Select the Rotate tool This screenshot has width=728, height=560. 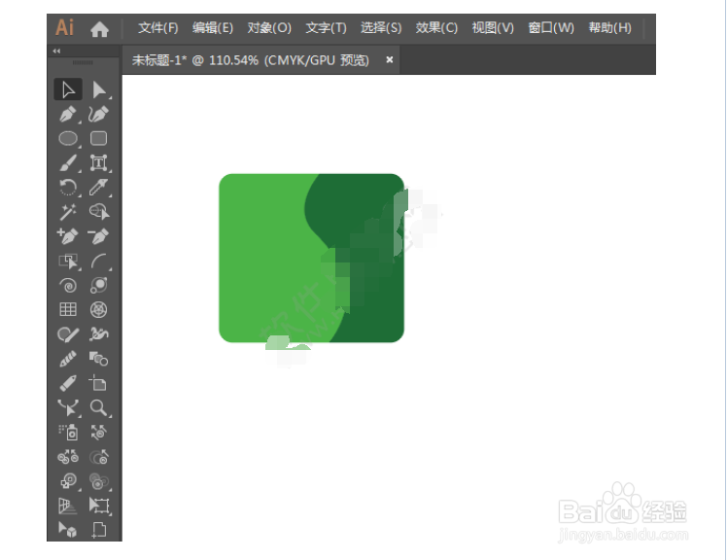point(68,188)
